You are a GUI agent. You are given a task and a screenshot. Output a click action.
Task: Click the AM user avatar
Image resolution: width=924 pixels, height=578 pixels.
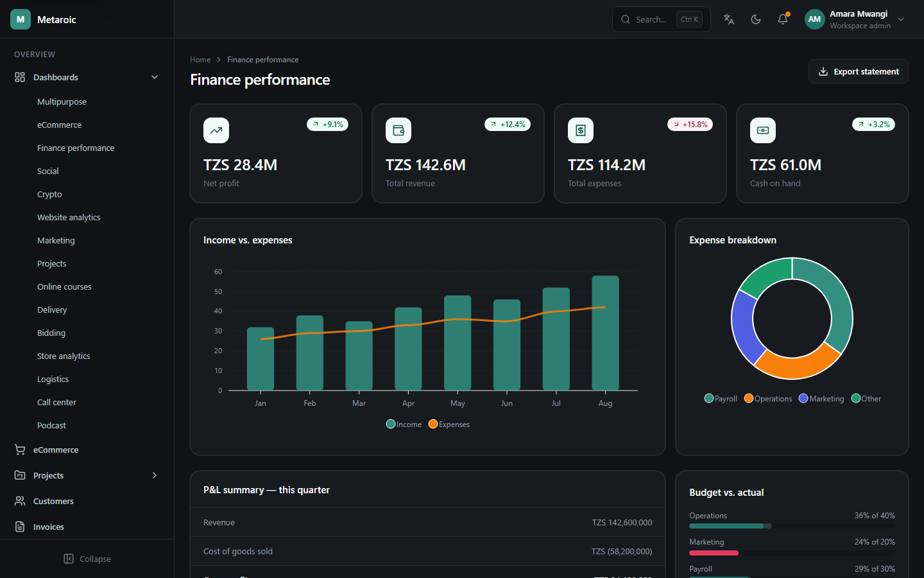pos(815,19)
